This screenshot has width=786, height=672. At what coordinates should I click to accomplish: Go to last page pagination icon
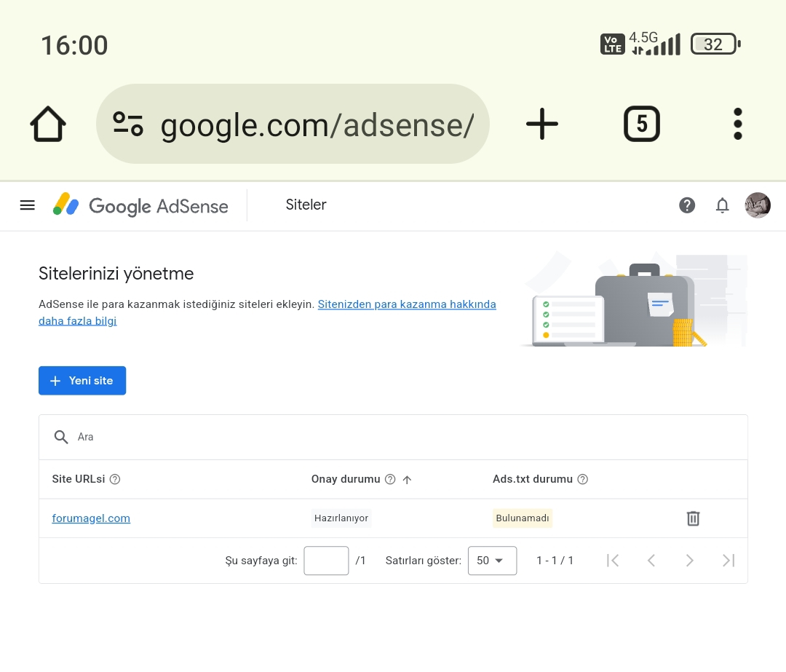(x=729, y=561)
